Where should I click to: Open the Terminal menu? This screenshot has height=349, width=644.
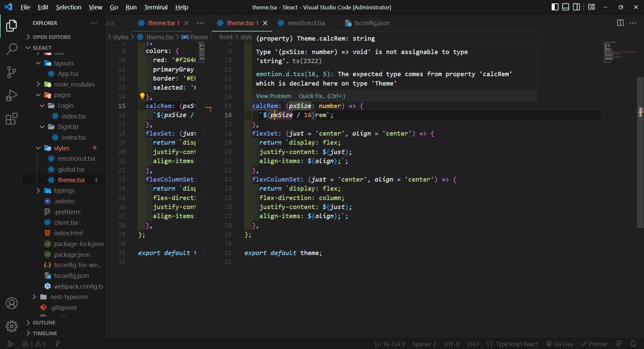click(x=156, y=7)
